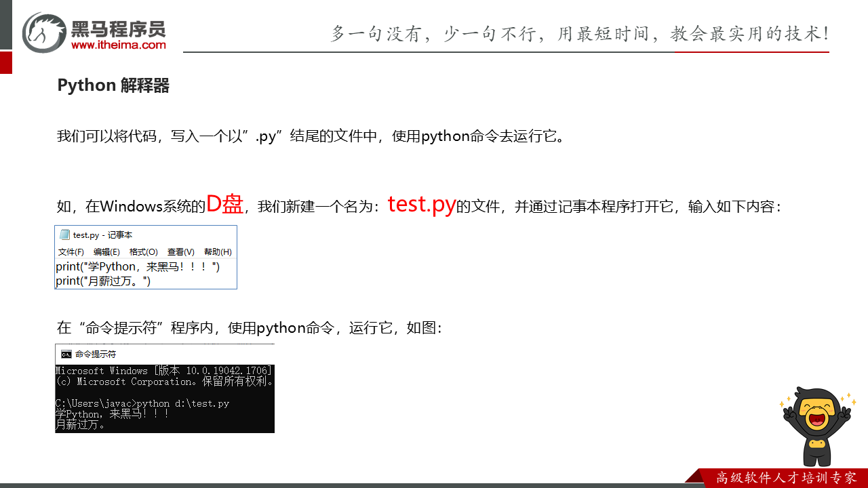Click the red "D盘" text

tap(224, 204)
